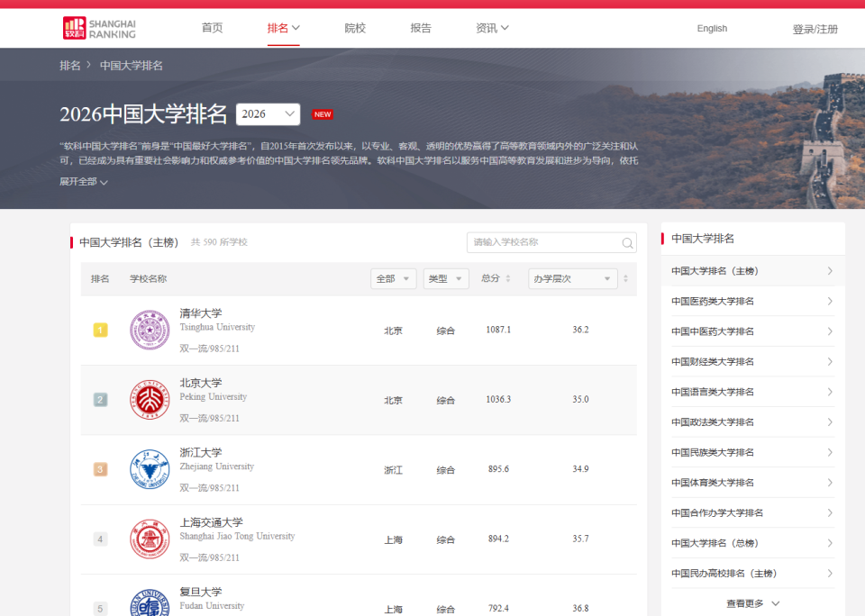Click Peking total score 1036.3
865x616 pixels.
coord(498,399)
